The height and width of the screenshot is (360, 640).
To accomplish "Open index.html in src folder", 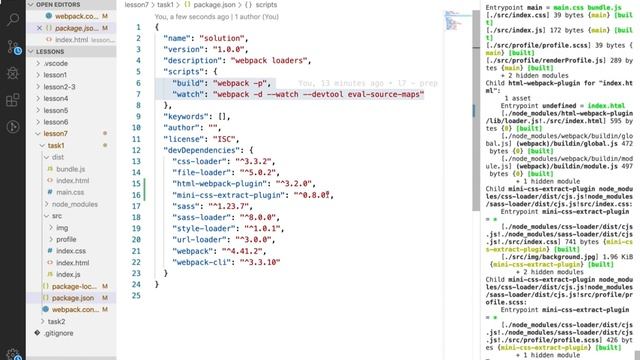I will (73, 262).
